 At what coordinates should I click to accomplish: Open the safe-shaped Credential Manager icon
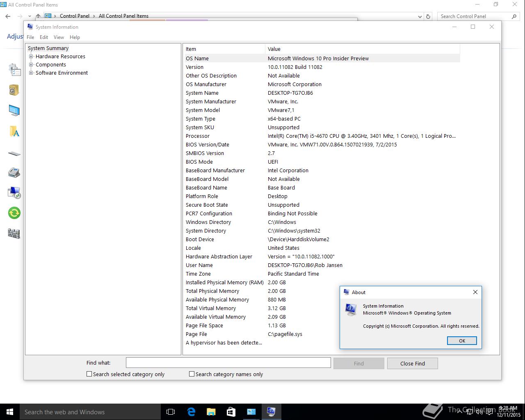[x=14, y=90]
